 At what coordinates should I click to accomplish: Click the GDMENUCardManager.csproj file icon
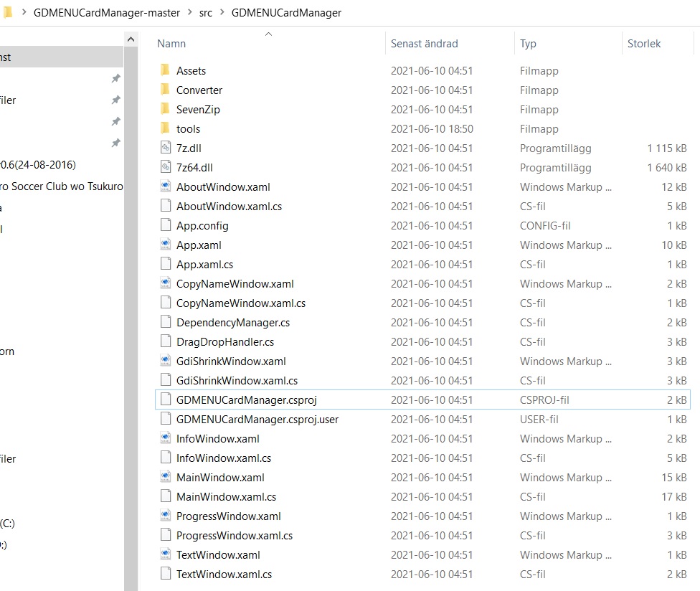(166, 399)
